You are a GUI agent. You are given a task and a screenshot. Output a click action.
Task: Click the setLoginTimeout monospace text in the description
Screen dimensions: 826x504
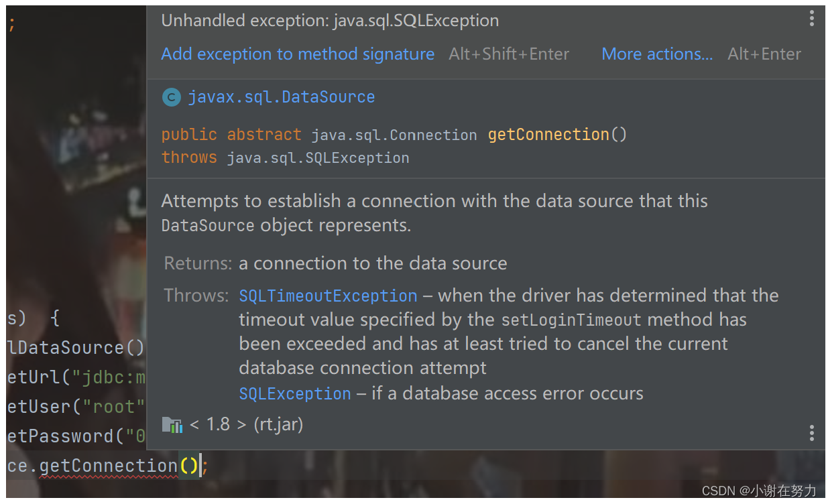[x=571, y=320]
